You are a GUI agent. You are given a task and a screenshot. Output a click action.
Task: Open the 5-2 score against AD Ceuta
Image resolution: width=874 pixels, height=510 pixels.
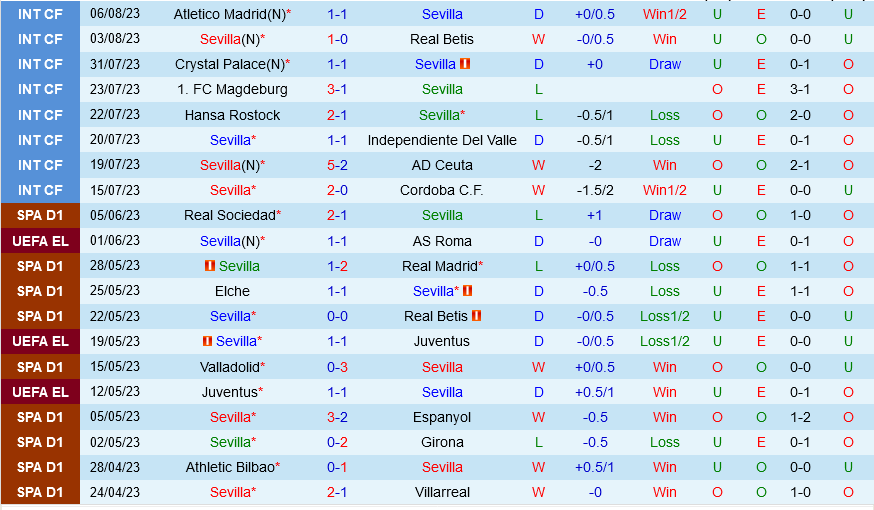[337, 165]
